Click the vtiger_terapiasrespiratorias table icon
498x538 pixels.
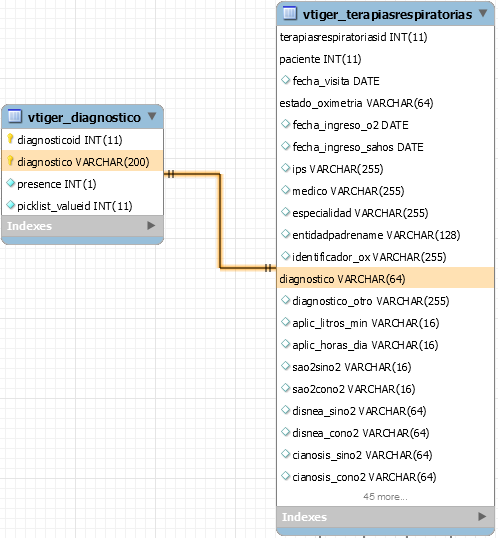[x=290, y=13]
